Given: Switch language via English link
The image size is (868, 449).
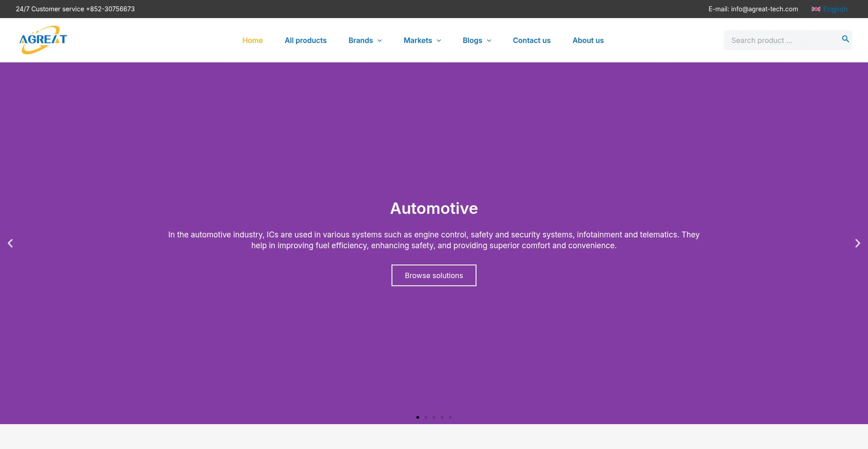Looking at the screenshot, I should [x=835, y=9].
